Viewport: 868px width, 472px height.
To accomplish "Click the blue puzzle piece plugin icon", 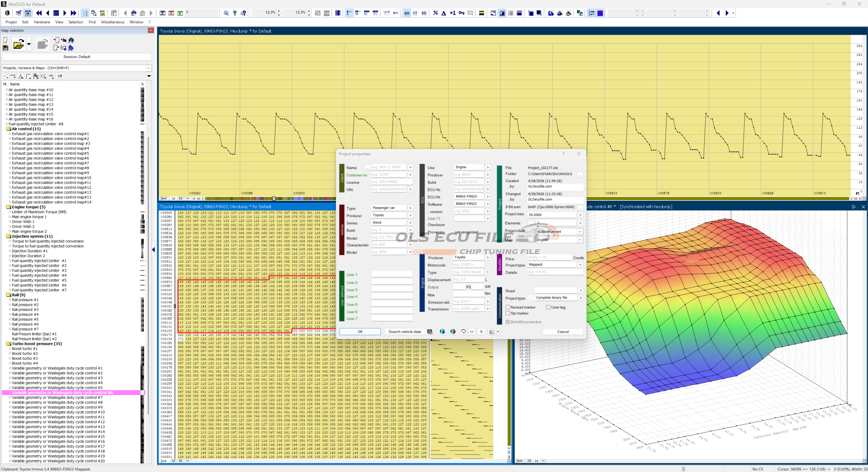I will click(x=71, y=48).
